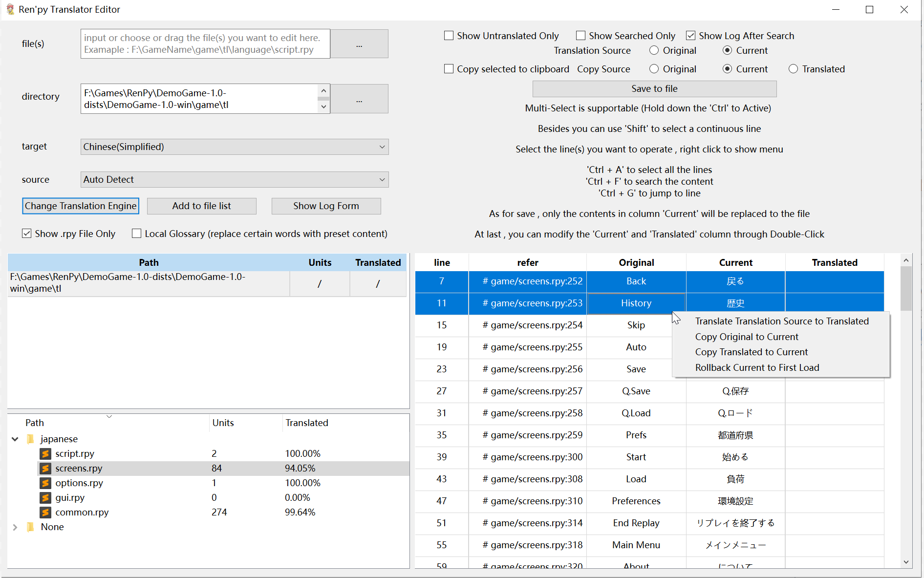
Task: Click the 'Preferences' original cell
Action: click(636, 501)
